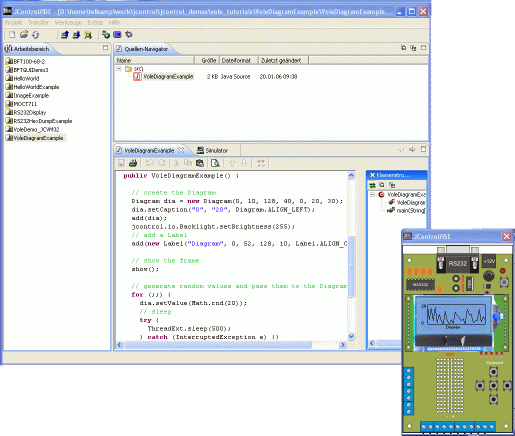
Task: Sort by the Zuletzt geändert column header
Action: [284, 60]
